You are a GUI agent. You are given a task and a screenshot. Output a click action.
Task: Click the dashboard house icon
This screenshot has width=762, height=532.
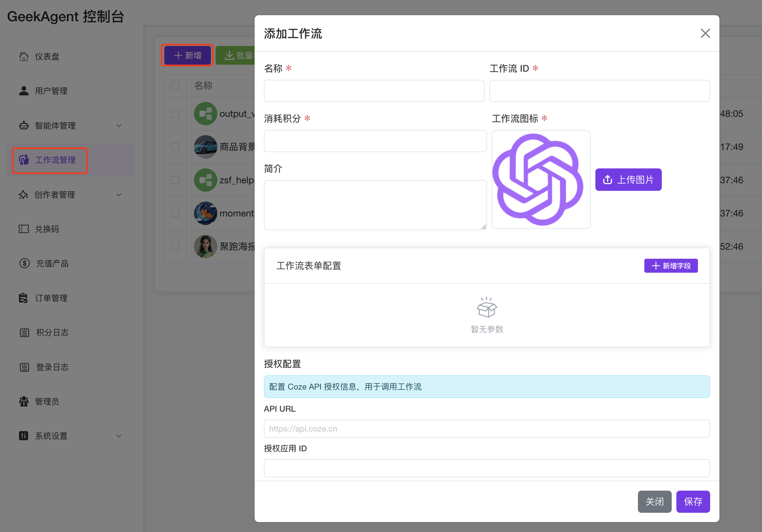(x=24, y=57)
